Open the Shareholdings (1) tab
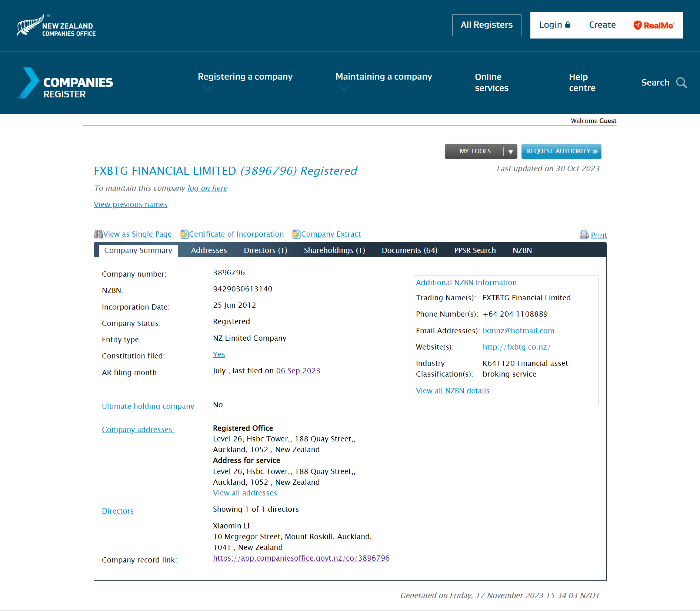The width and height of the screenshot is (700, 611). [x=334, y=250]
